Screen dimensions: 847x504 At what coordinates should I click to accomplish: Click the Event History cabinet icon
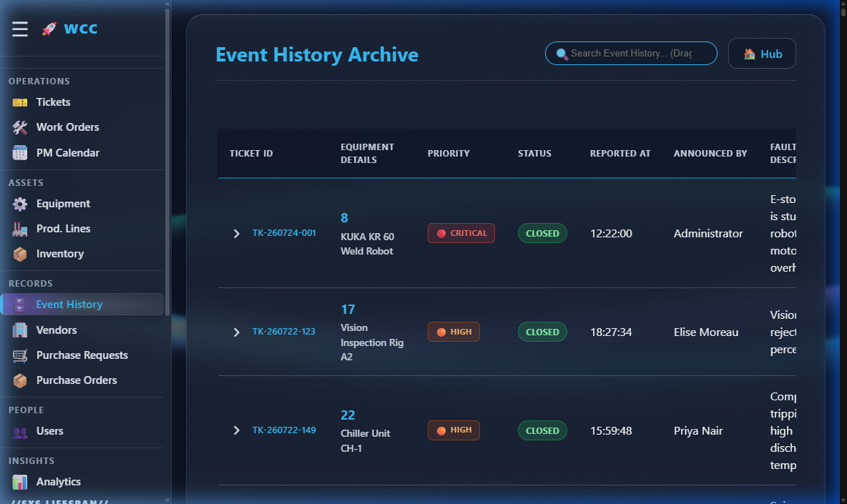click(x=20, y=305)
